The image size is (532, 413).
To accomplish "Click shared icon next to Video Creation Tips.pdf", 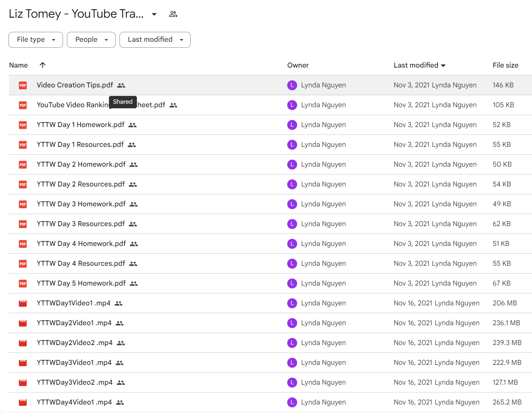I will [x=121, y=85].
